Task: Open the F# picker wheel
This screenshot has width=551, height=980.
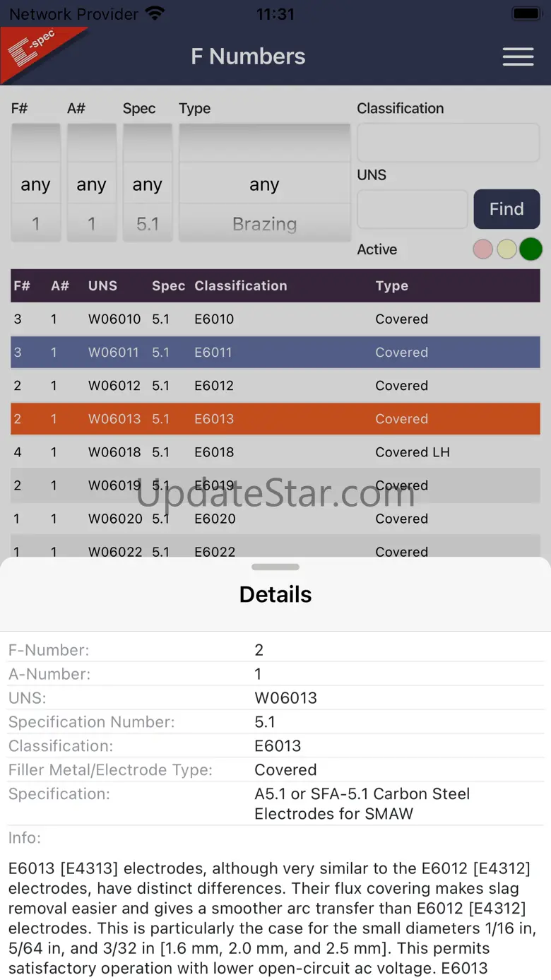Action: [35, 184]
